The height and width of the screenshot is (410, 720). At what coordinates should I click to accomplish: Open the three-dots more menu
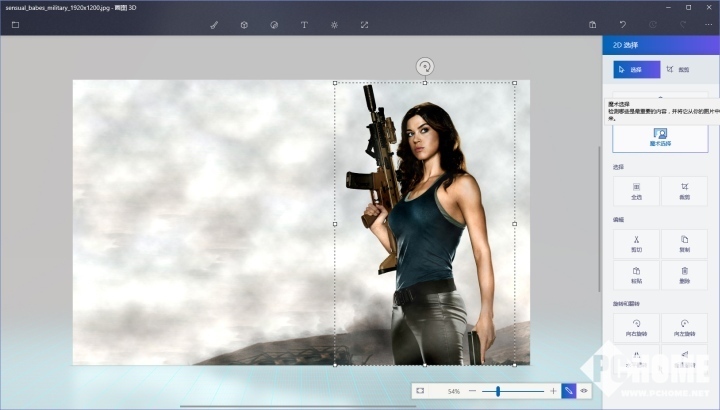coord(709,25)
